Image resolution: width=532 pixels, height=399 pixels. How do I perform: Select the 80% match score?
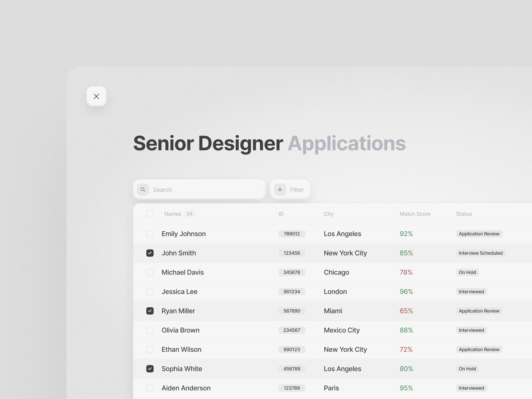coord(406,369)
